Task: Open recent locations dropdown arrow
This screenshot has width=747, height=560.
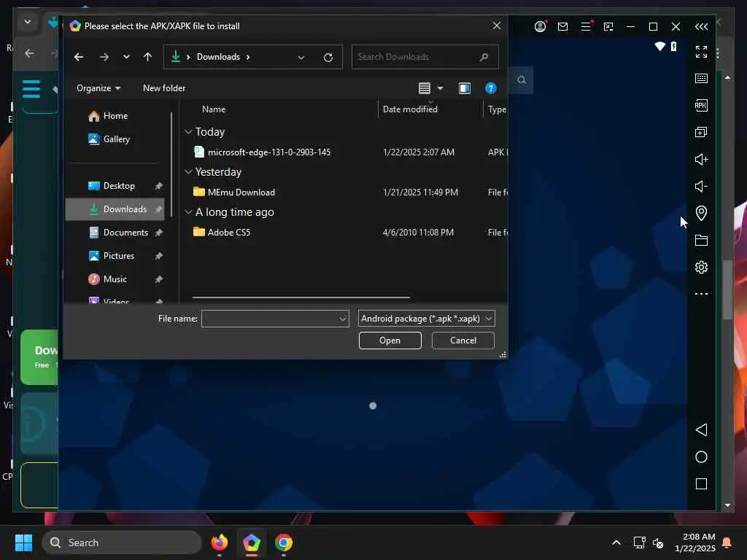Action: click(126, 57)
